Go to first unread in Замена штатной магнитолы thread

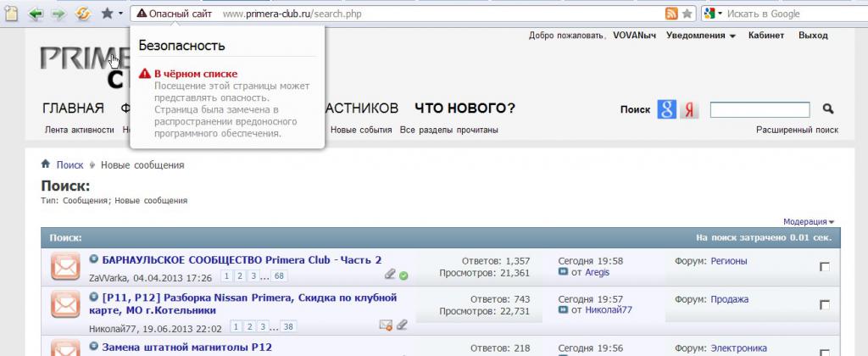point(94,346)
